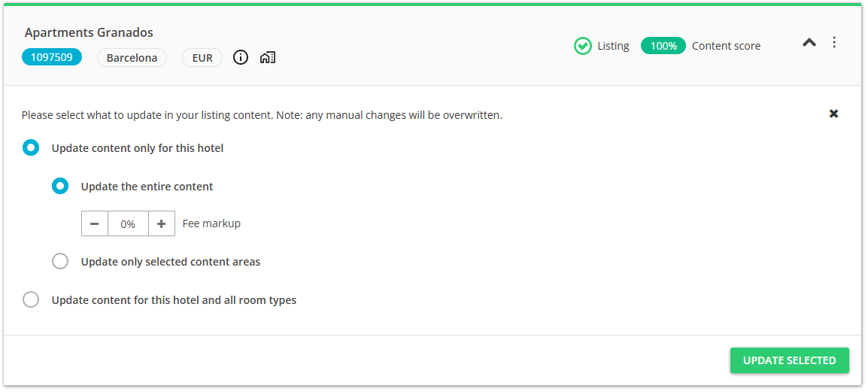Collapse the Apartments Granados listing panel
868x392 pixels.
[x=809, y=43]
